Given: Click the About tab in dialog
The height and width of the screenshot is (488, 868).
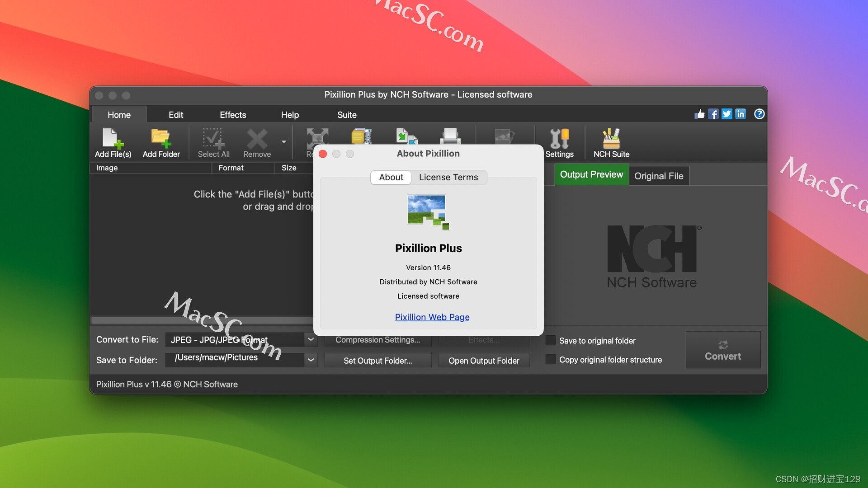Looking at the screenshot, I should click(391, 177).
